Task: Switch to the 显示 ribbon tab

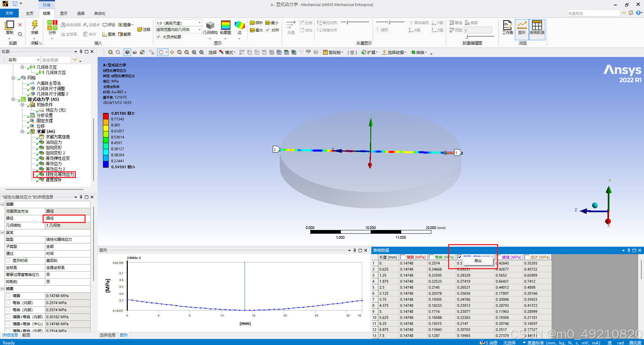Action: click(x=64, y=13)
